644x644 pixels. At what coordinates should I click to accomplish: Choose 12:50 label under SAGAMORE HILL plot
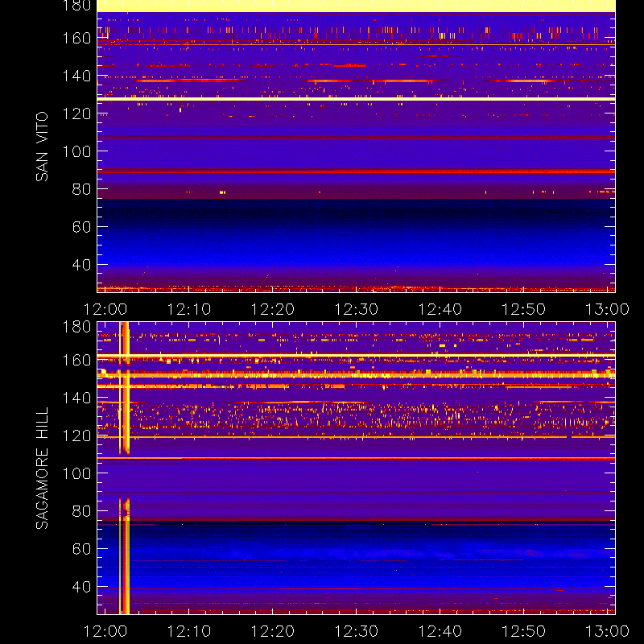click(x=524, y=631)
